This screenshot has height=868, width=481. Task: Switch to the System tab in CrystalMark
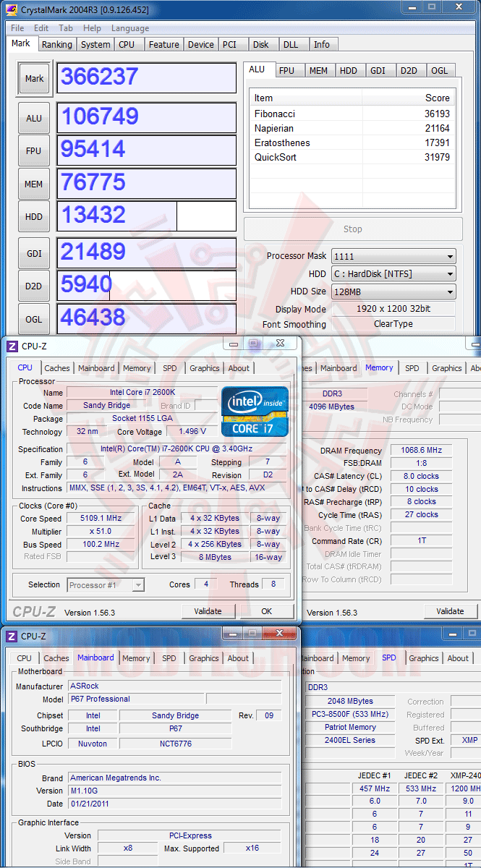pyautogui.click(x=95, y=44)
